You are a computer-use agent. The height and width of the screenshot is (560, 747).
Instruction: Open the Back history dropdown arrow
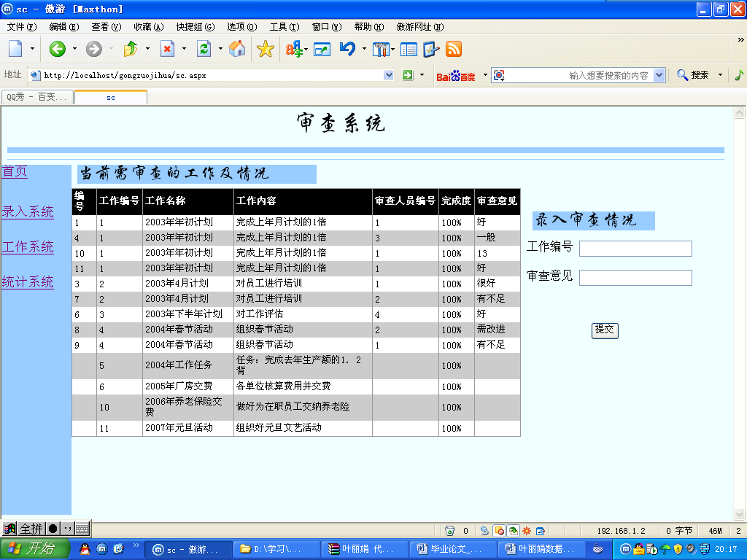coord(74,49)
